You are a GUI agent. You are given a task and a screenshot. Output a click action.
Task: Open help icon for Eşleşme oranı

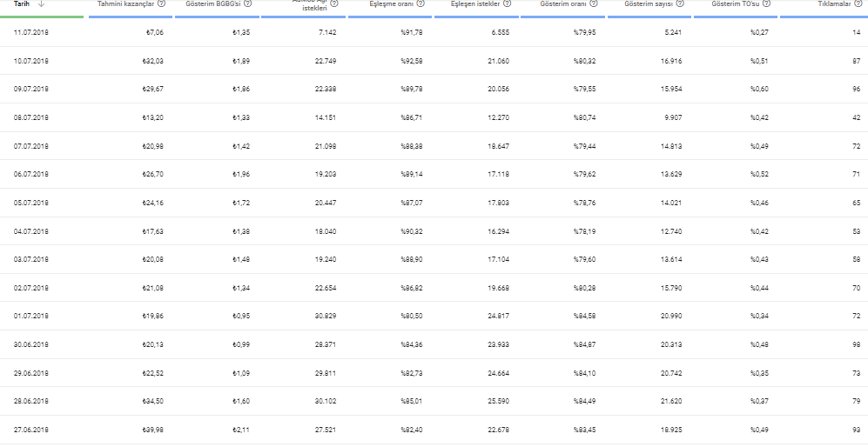pyautogui.click(x=421, y=3)
